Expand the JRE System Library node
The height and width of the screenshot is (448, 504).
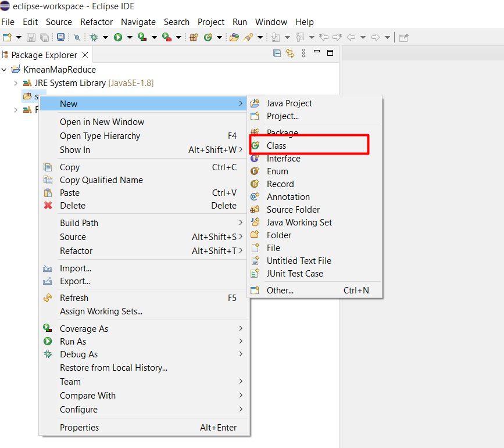16,83
